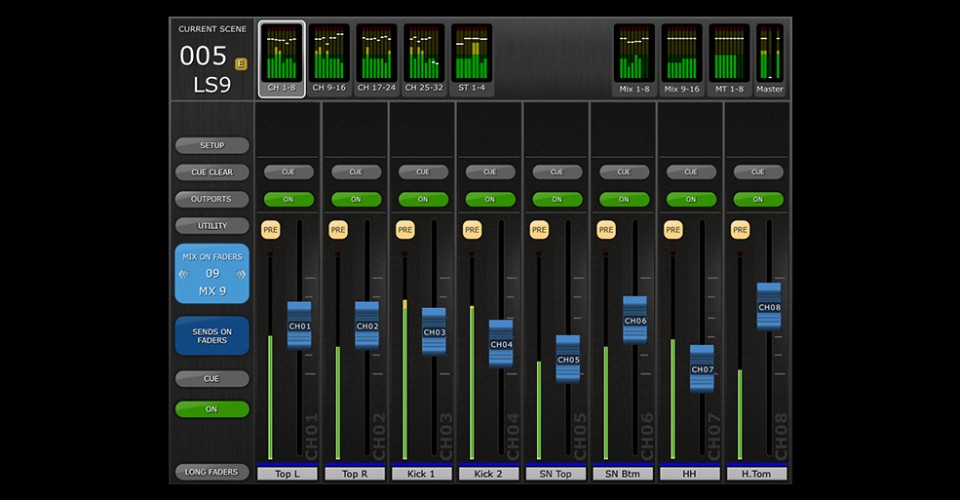The image size is (960, 500).
Task: Grab the CH07 fader knob
Action: click(702, 369)
